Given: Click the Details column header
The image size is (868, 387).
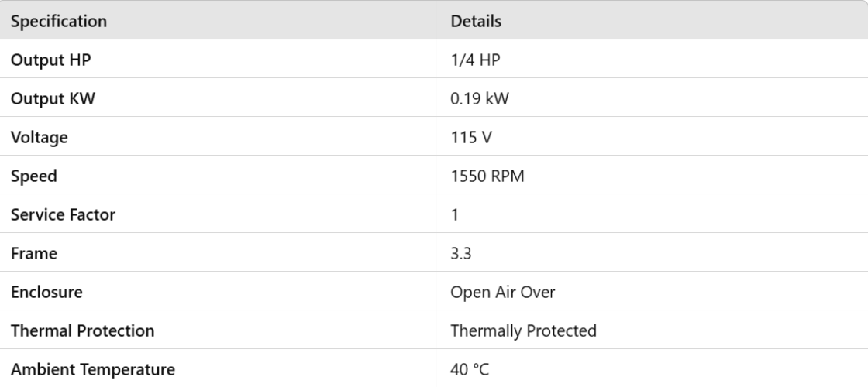Looking at the screenshot, I should click(476, 21).
